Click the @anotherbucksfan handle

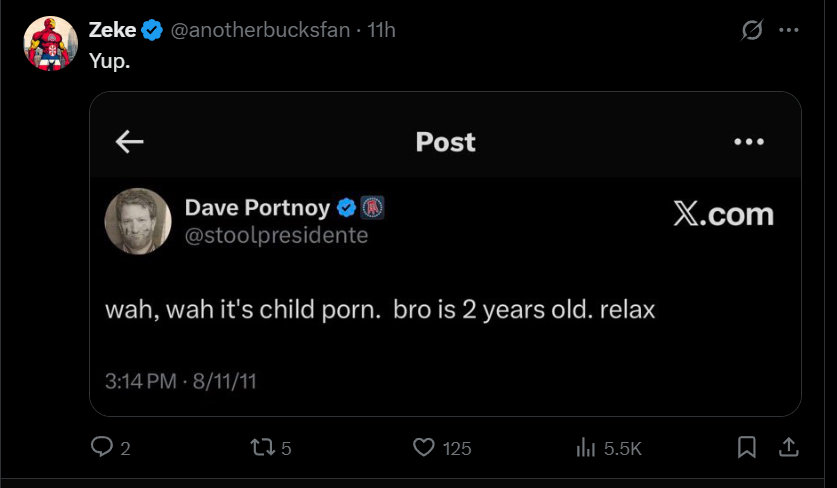pyautogui.click(x=260, y=30)
